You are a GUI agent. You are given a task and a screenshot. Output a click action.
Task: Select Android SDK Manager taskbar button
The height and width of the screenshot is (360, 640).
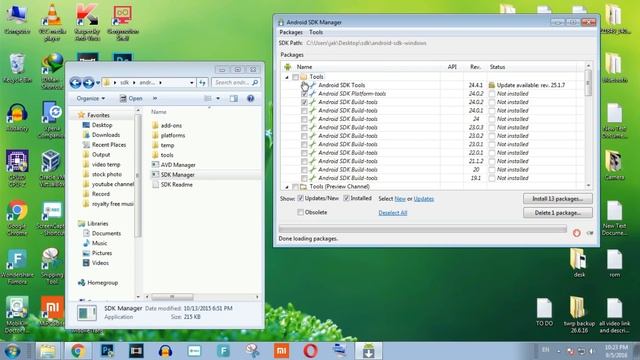point(369,351)
